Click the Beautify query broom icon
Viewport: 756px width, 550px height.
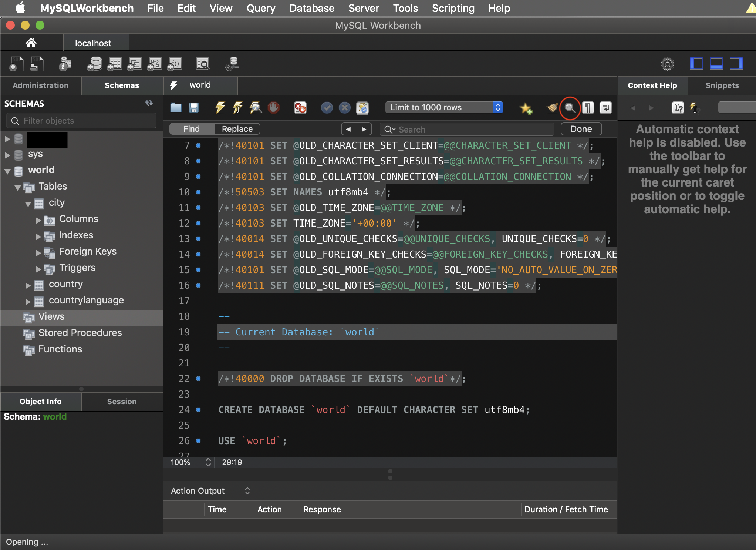point(552,108)
